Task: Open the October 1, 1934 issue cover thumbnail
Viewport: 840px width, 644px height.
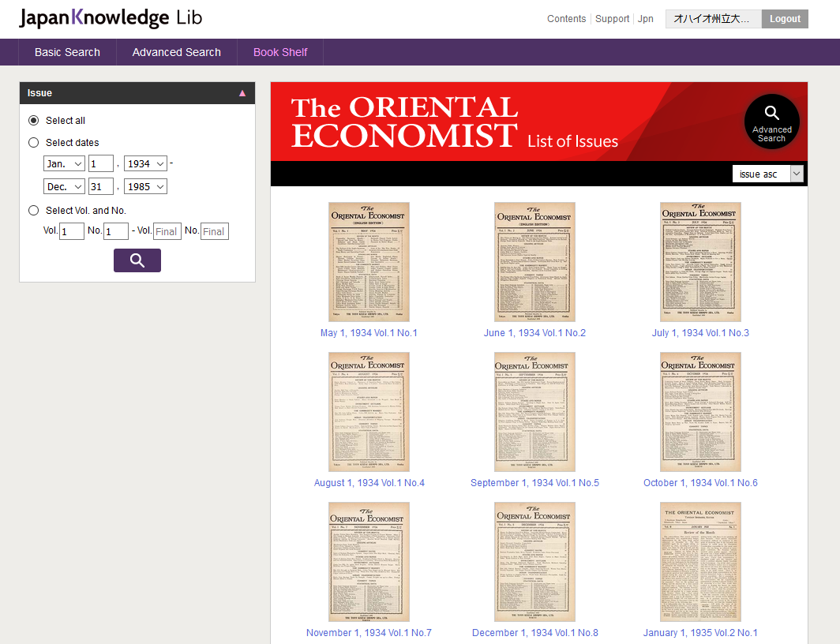Action: (700, 412)
